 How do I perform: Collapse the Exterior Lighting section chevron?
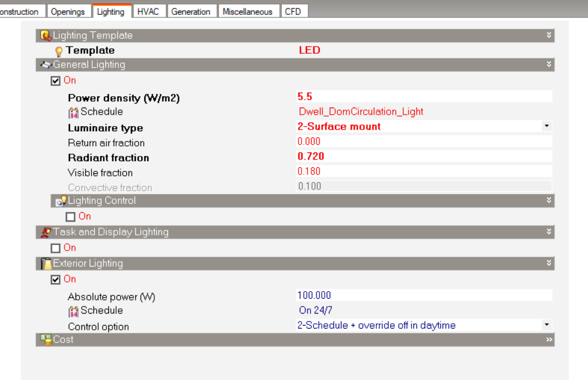click(x=549, y=263)
